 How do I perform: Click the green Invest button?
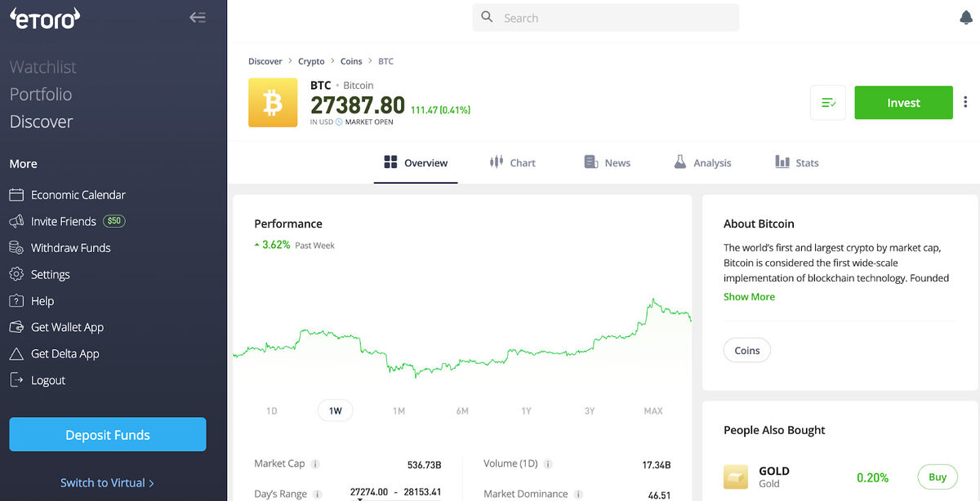903,103
